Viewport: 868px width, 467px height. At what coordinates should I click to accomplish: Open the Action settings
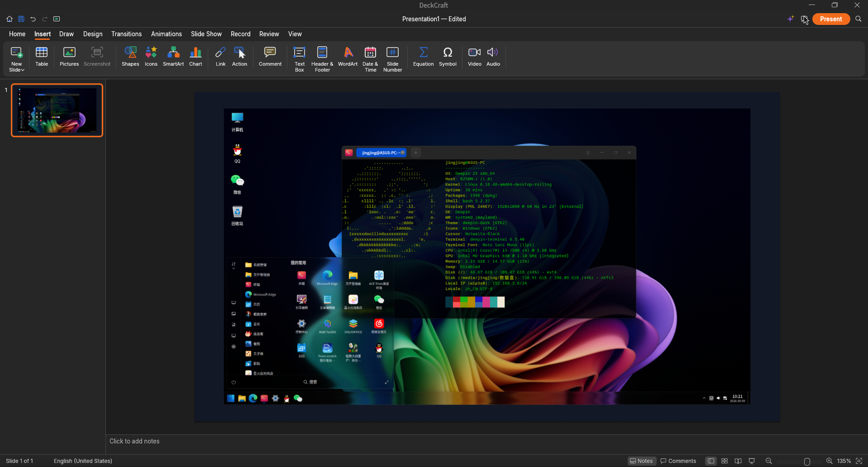239,57
